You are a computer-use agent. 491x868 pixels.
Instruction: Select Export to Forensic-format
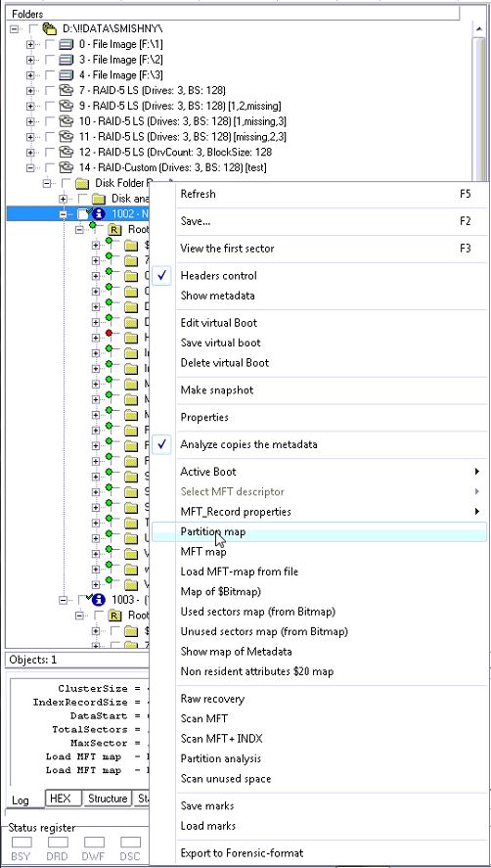pos(320,853)
